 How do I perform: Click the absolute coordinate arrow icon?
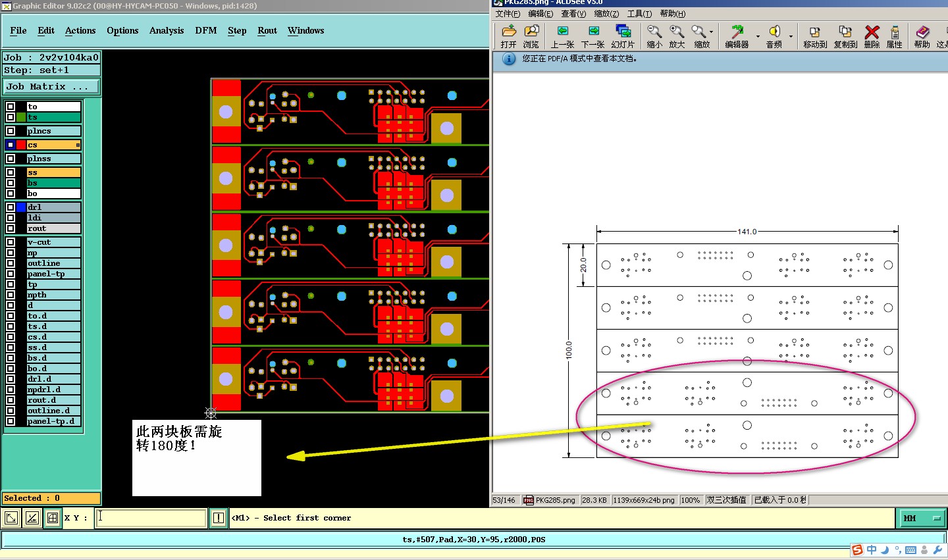pyautogui.click(x=12, y=518)
